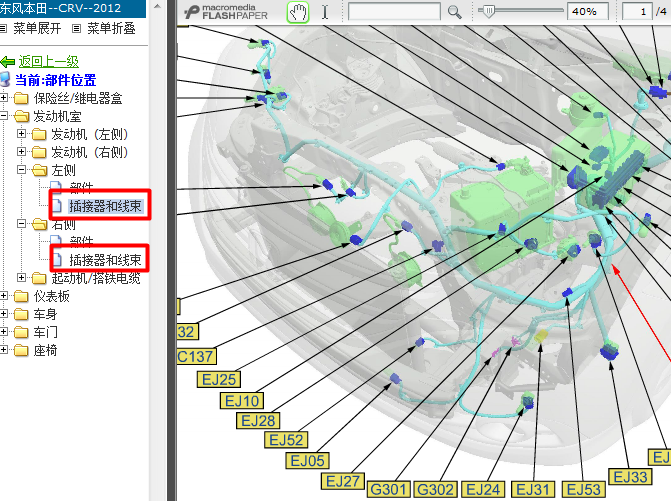The width and height of the screenshot is (671, 501).
Task: Click connector label EJ25
Action: (x=219, y=379)
